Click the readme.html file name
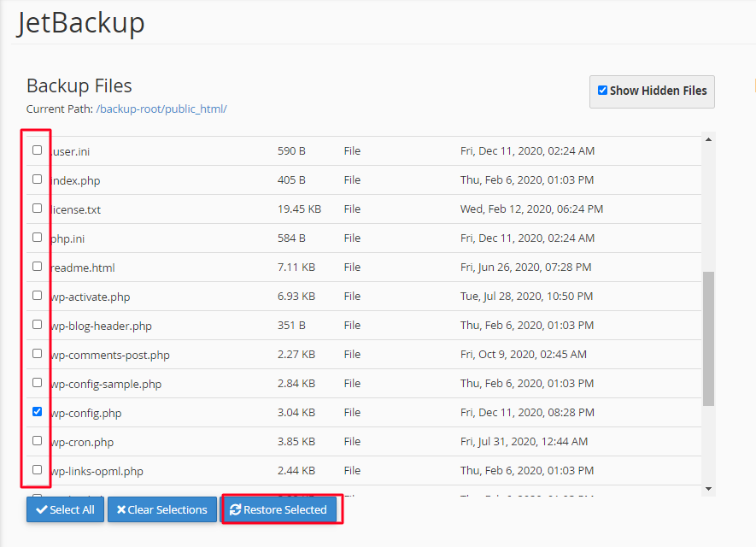 coord(83,268)
